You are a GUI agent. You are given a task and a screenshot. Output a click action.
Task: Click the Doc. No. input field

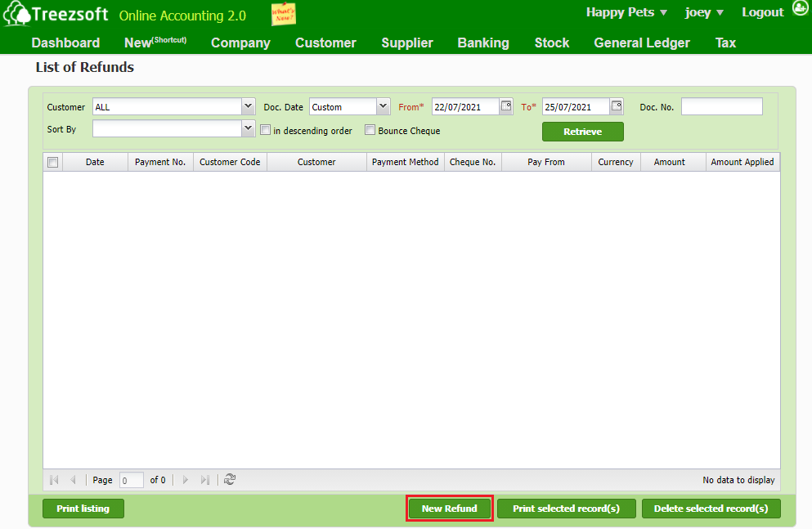pyautogui.click(x=721, y=106)
